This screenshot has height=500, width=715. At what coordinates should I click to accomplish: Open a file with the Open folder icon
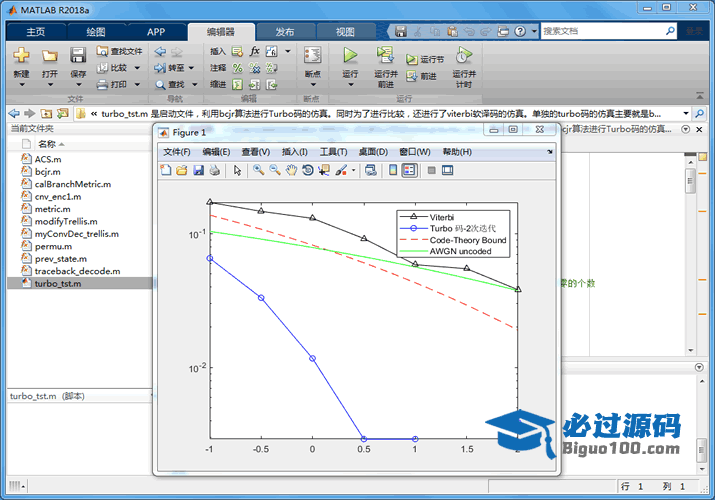[50, 56]
